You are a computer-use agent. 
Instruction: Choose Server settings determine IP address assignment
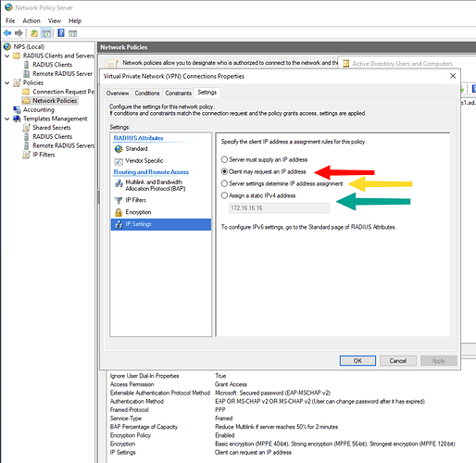pyautogui.click(x=224, y=183)
